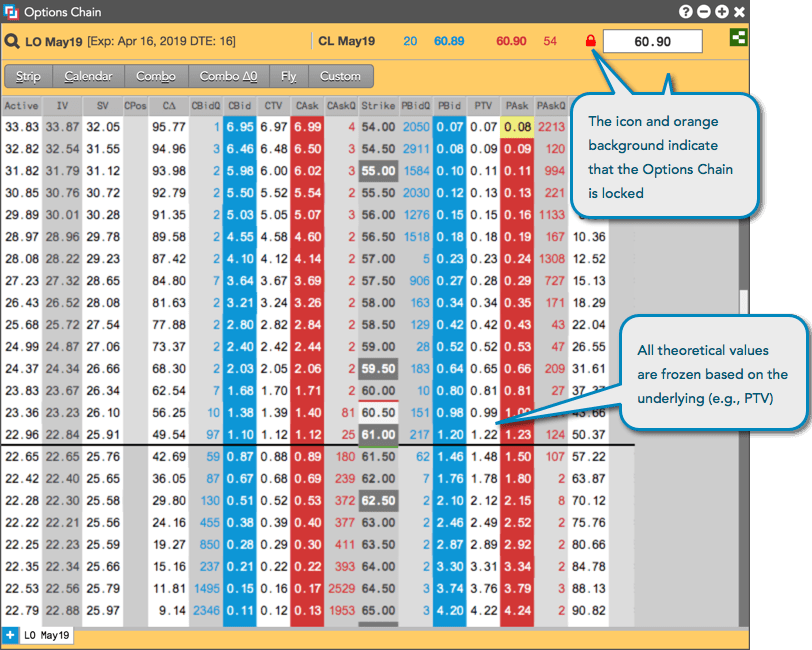
Task: Click the 60.50 strike cell
Action: (379, 413)
